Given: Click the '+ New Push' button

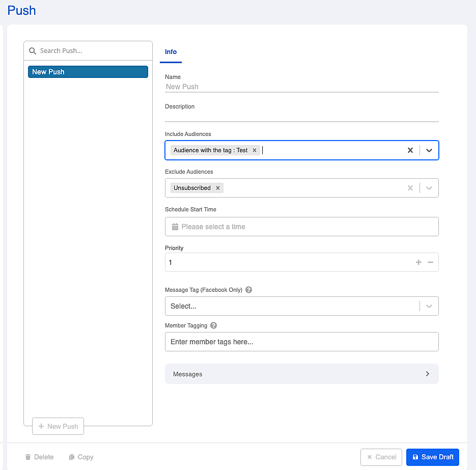Looking at the screenshot, I should click(58, 426).
